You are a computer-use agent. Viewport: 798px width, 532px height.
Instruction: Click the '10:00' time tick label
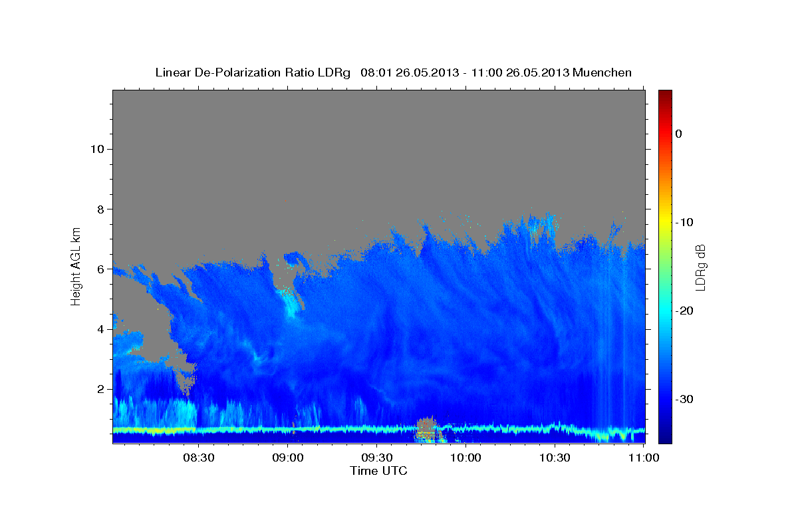point(465,458)
